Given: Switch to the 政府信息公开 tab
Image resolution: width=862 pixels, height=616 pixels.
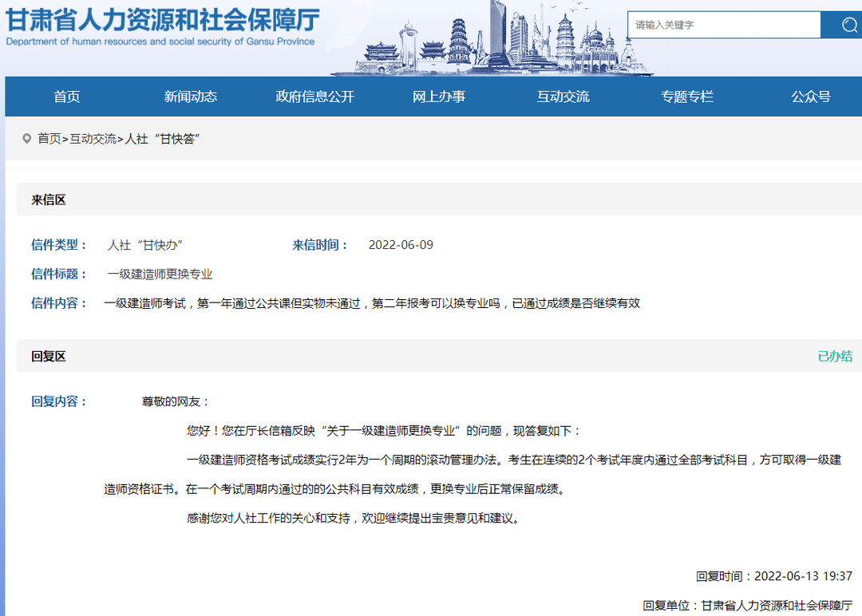Looking at the screenshot, I should (x=315, y=96).
